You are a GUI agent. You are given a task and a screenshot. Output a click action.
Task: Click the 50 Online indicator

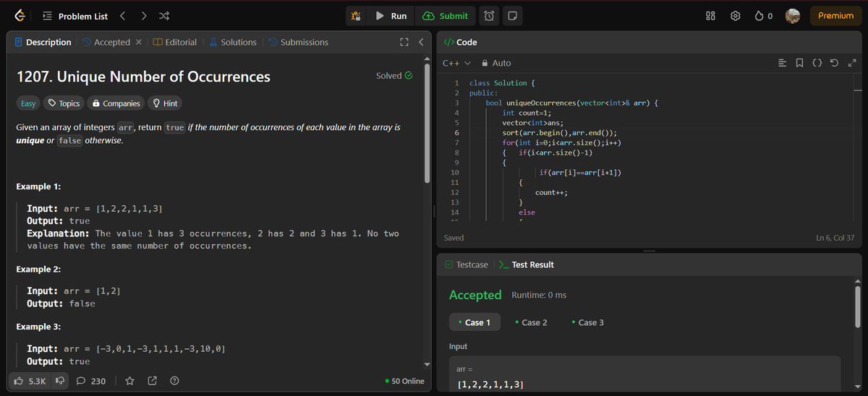point(405,381)
